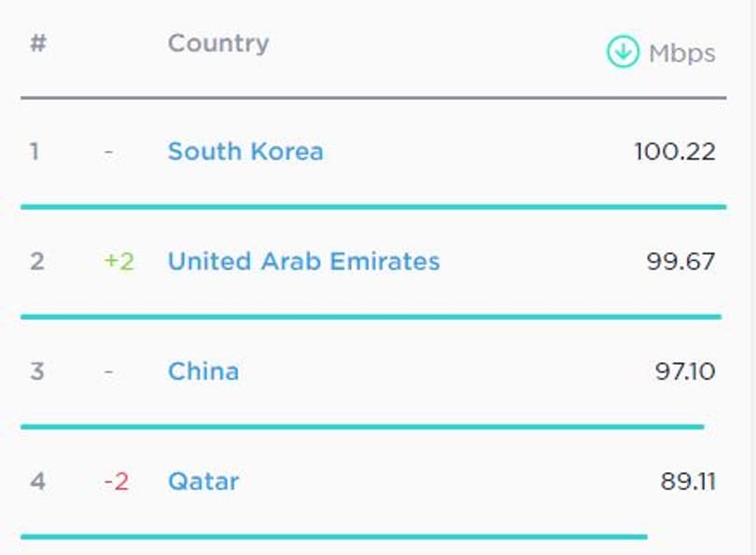The width and height of the screenshot is (756, 555).
Task: Click rank number 1 in the list
Action: [x=35, y=152]
